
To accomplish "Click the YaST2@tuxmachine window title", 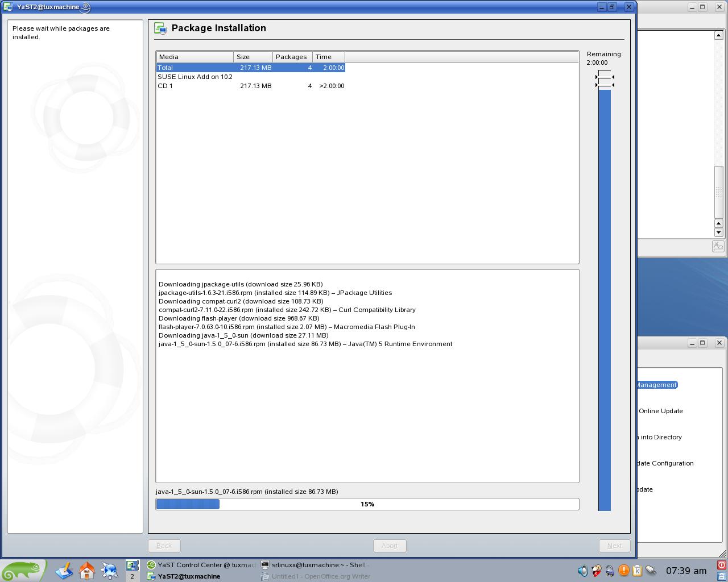I will coord(47,7).
